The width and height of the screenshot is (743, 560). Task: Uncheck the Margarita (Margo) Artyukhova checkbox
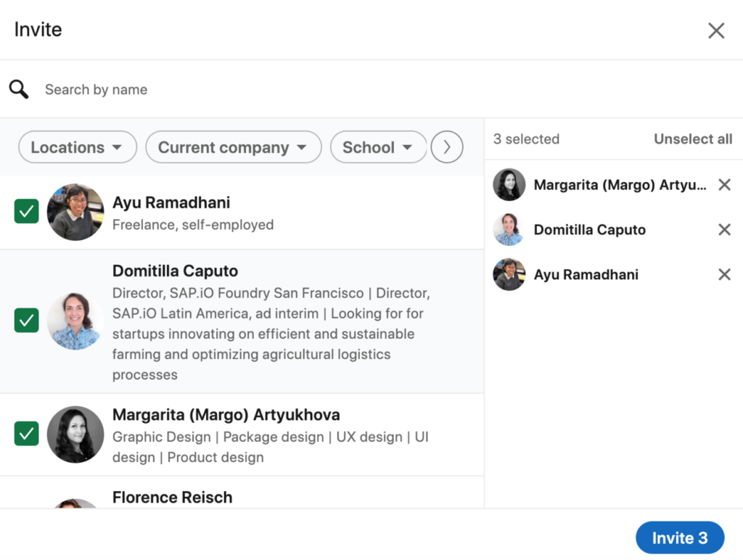point(27,434)
